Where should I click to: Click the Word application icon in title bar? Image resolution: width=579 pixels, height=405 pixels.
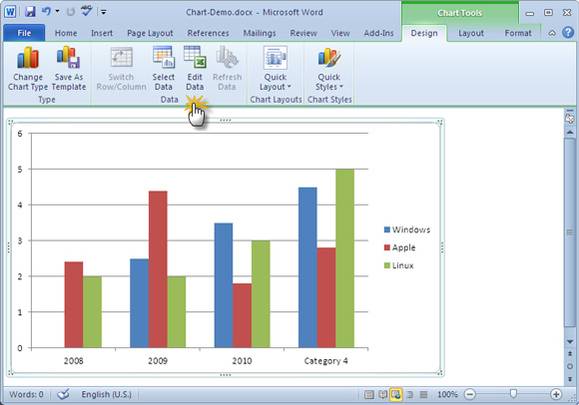pyautogui.click(x=10, y=12)
